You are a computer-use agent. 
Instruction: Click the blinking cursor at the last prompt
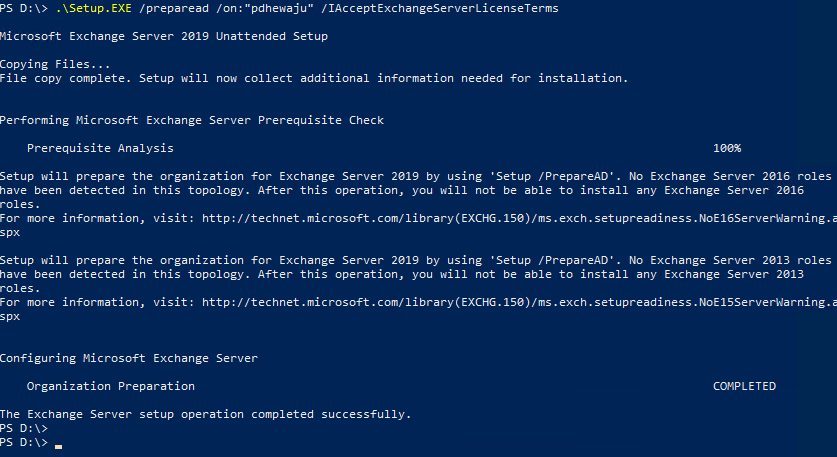coord(58,445)
